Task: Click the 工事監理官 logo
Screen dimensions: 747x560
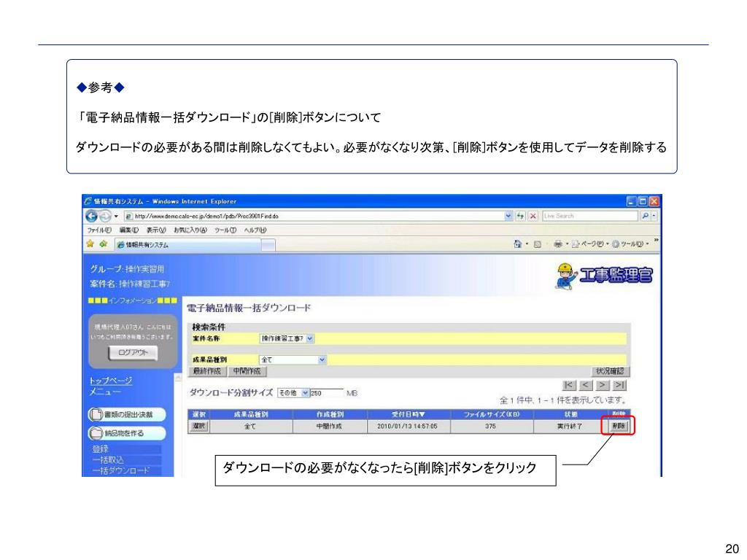Action: tap(604, 276)
